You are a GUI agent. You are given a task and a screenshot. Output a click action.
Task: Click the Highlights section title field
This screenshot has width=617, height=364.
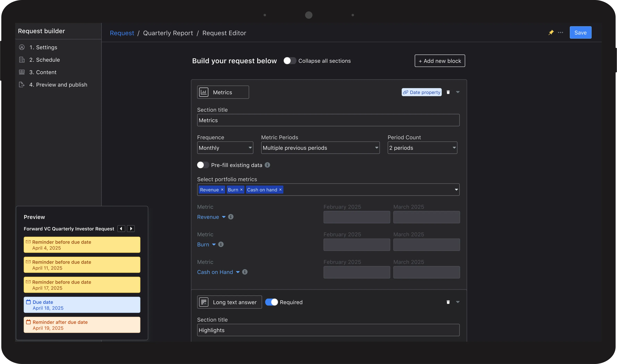[x=328, y=330]
